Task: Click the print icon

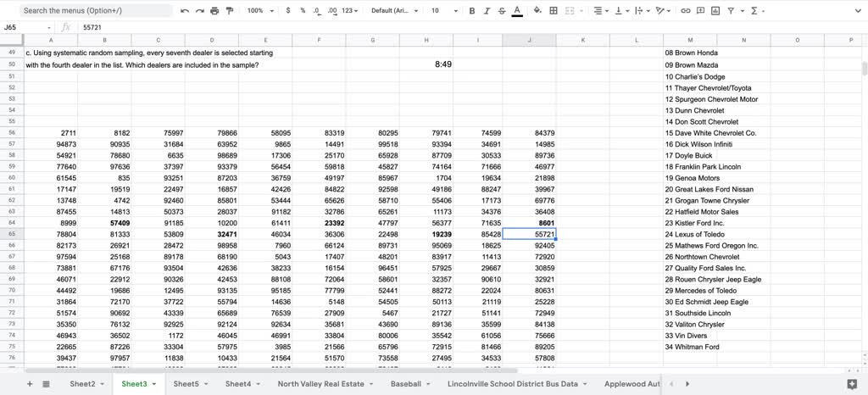Action: (214, 11)
